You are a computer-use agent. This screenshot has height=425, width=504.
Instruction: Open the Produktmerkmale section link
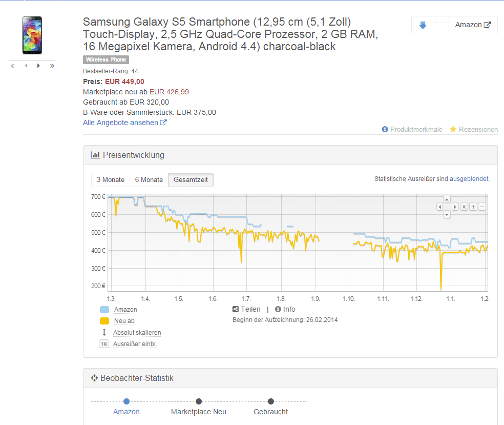(x=412, y=129)
